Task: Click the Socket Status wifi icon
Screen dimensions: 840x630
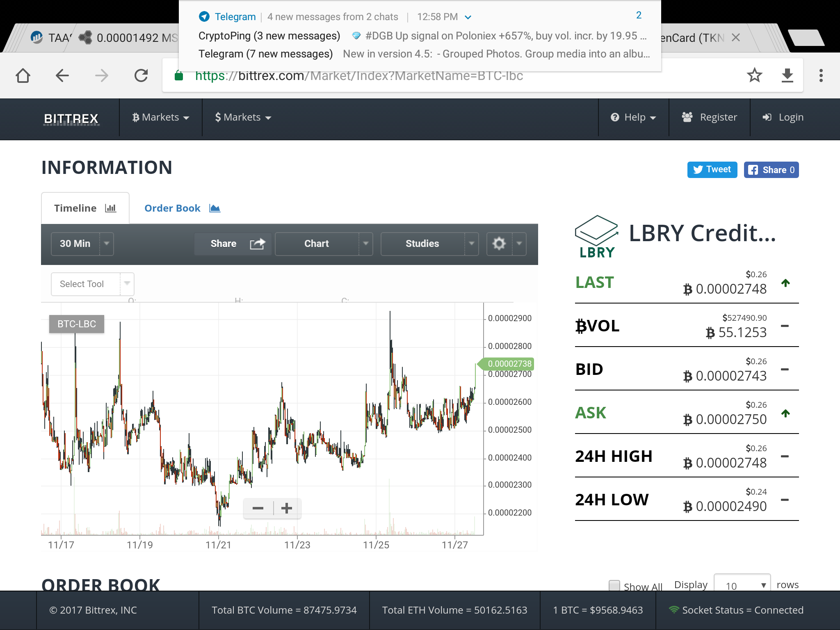Action: (x=673, y=610)
